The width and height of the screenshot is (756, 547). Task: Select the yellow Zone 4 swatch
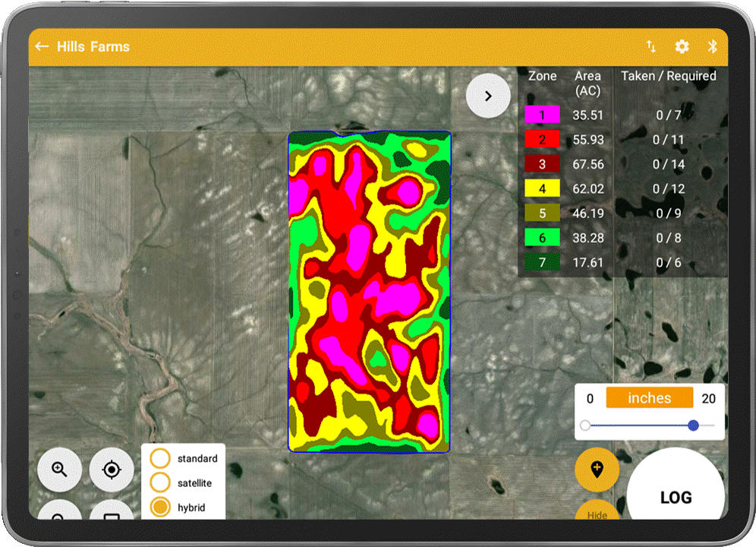click(542, 188)
